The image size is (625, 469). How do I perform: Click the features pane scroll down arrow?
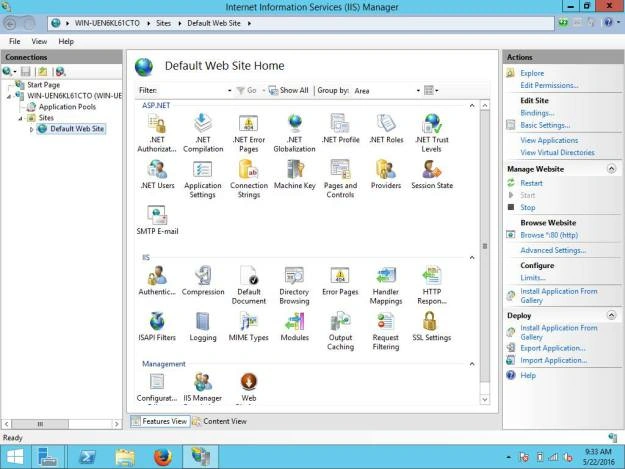tap(485, 399)
